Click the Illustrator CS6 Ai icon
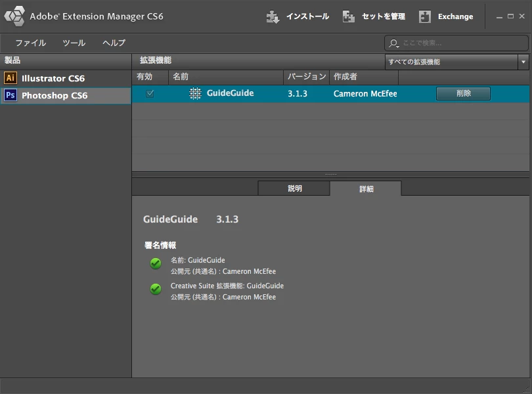The height and width of the screenshot is (394, 532). [x=11, y=78]
